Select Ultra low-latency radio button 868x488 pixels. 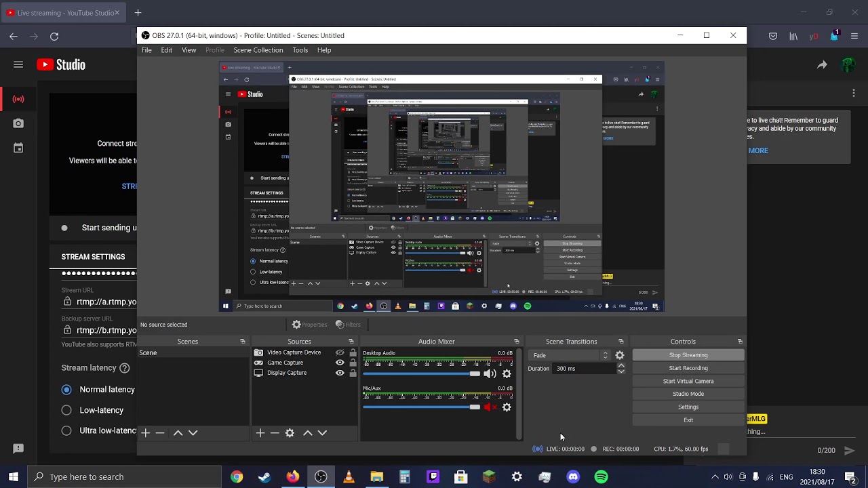(66, 430)
